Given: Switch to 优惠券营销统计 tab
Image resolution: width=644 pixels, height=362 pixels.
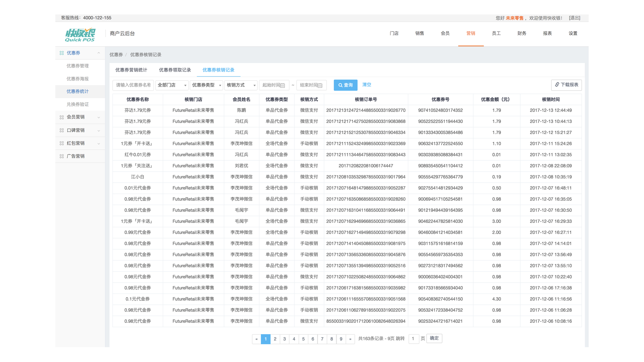Looking at the screenshot, I should coord(131,70).
